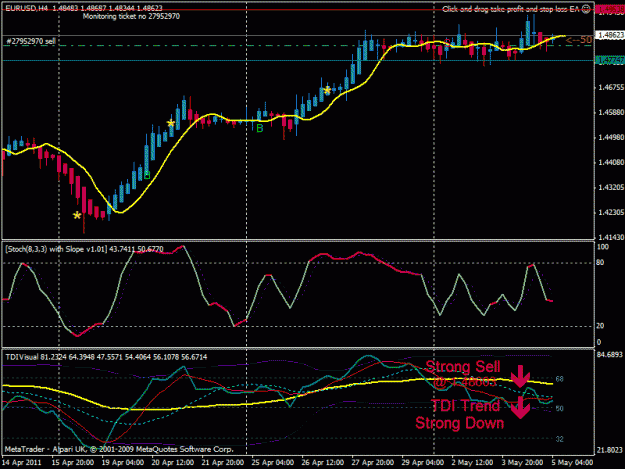The height and width of the screenshot is (469, 625).
Task: Click the 1.46755 price axis value
Action: coord(611,87)
